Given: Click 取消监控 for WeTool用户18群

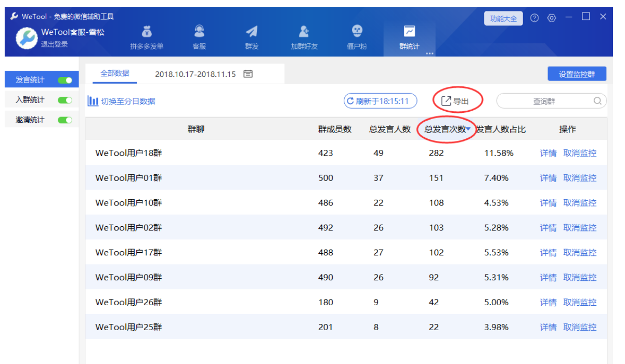Looking at the screenshot, I should (580, 153).
